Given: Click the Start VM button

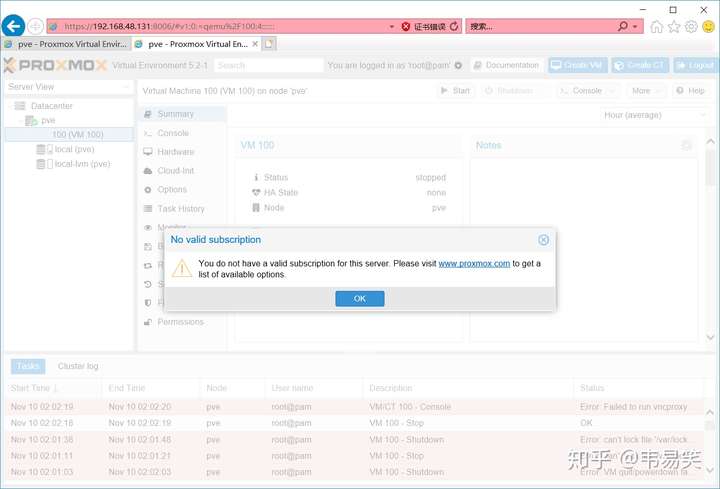Looking at the screenshot, I should pos(455,91).
